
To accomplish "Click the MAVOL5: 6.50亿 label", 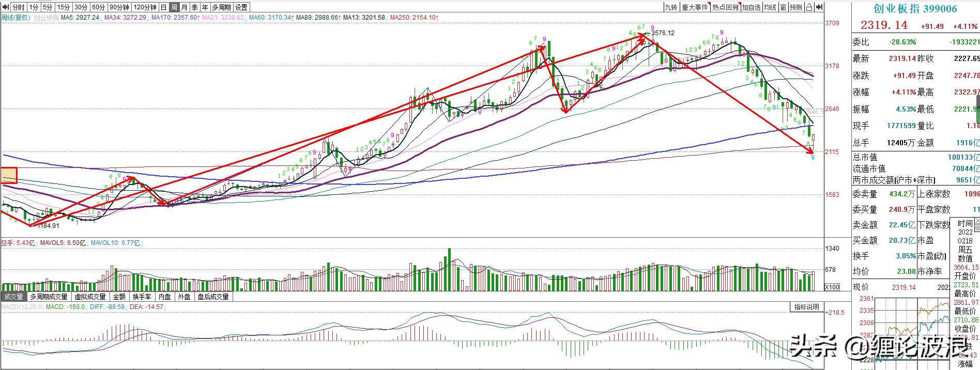I will click(63, 243).
